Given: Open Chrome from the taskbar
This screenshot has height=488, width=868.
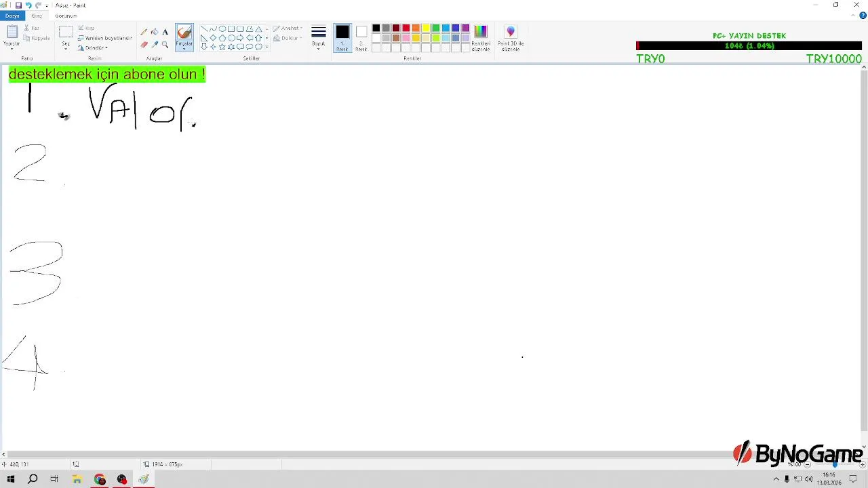Looking at the screenshot, I should pos(100,479).
